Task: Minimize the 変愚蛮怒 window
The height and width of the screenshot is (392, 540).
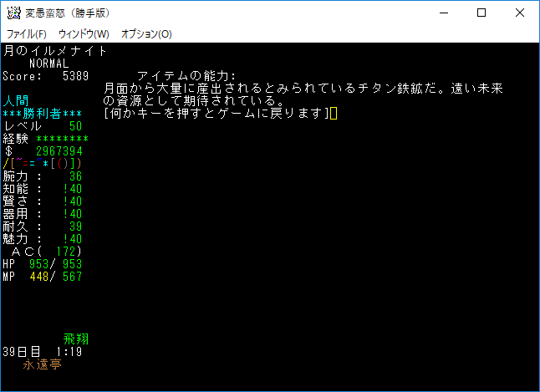Action: 443,13
